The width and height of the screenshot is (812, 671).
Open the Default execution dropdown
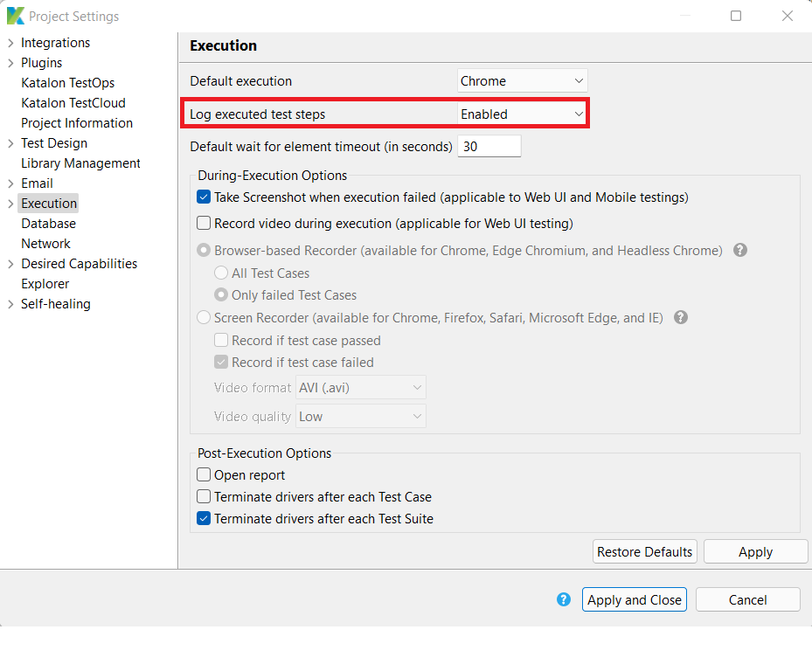(523, 81)
